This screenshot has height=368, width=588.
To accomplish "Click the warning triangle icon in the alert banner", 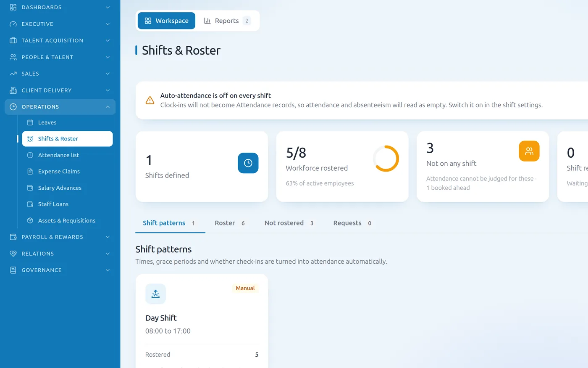I will 150,101.
